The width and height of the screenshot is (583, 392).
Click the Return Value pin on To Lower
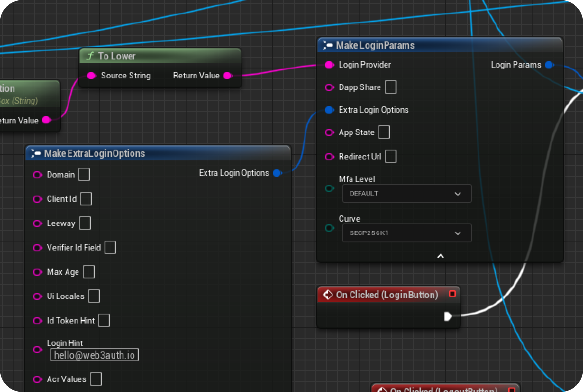(227, 75)
